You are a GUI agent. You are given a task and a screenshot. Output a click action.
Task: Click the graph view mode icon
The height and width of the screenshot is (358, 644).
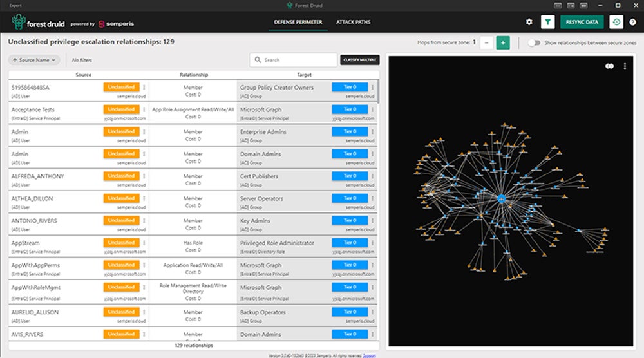[x=609, y=66]
